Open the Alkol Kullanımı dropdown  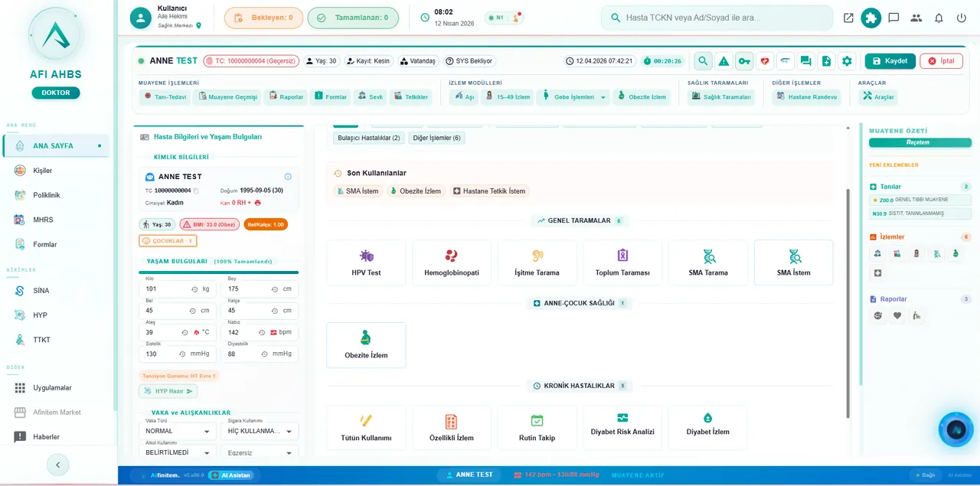tap(179, 453)
